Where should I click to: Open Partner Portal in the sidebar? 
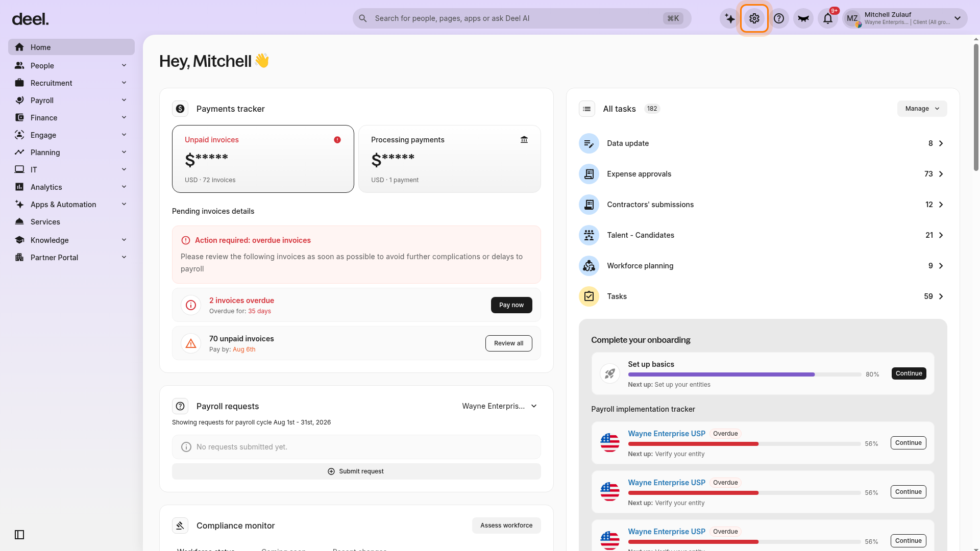tap(71, 257)
